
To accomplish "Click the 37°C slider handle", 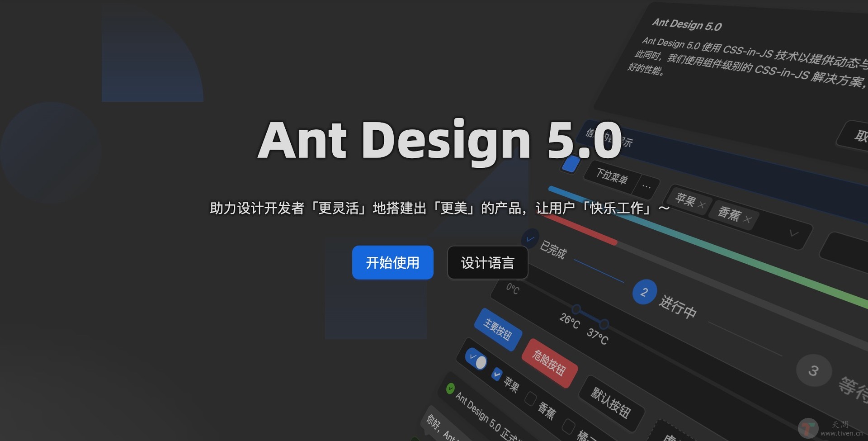I will coord(604,324).
